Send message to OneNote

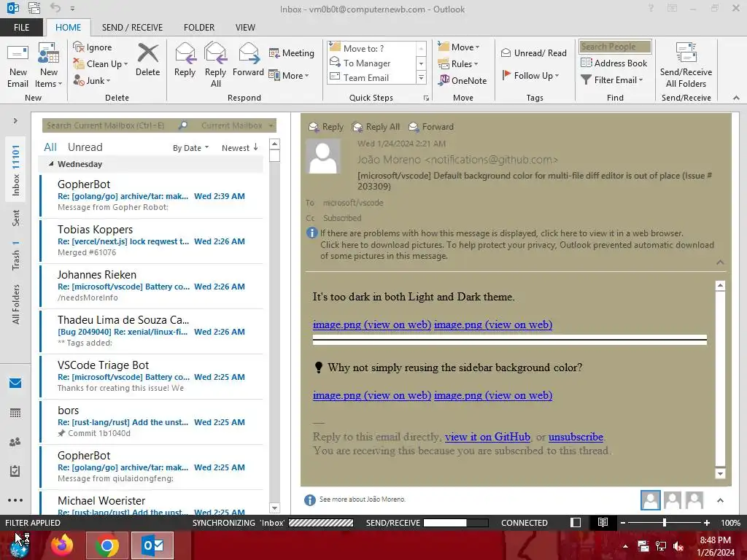click(x=462, y=80)
